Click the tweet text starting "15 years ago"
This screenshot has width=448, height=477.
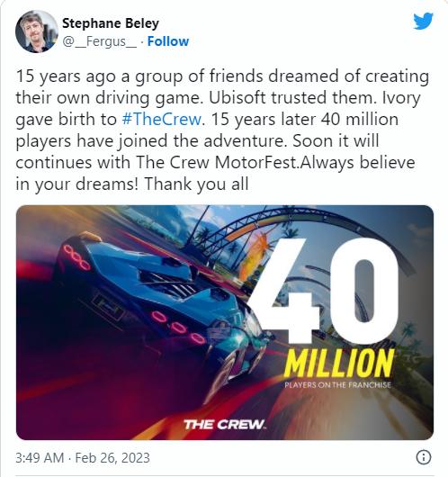click(x=222, y=130)
